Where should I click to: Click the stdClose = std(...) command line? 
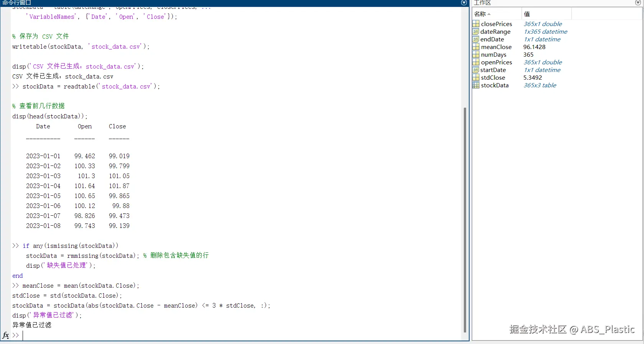click(67, 295)
